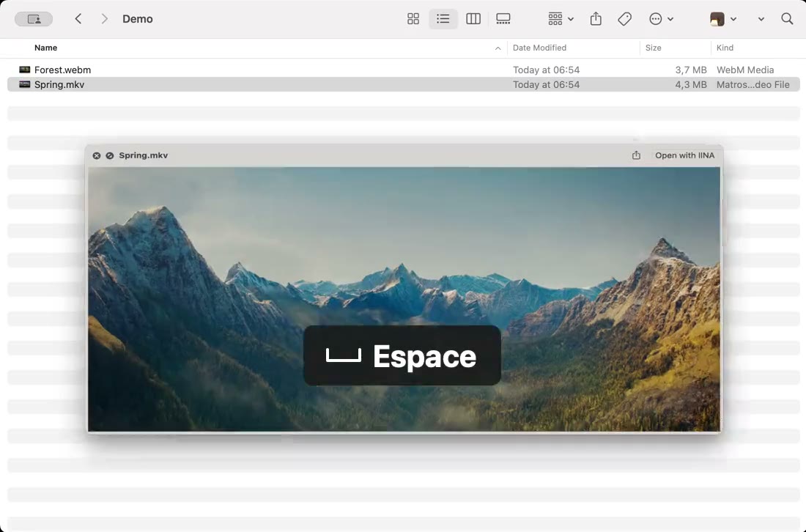Open the Group By options menu

(561, 19)
